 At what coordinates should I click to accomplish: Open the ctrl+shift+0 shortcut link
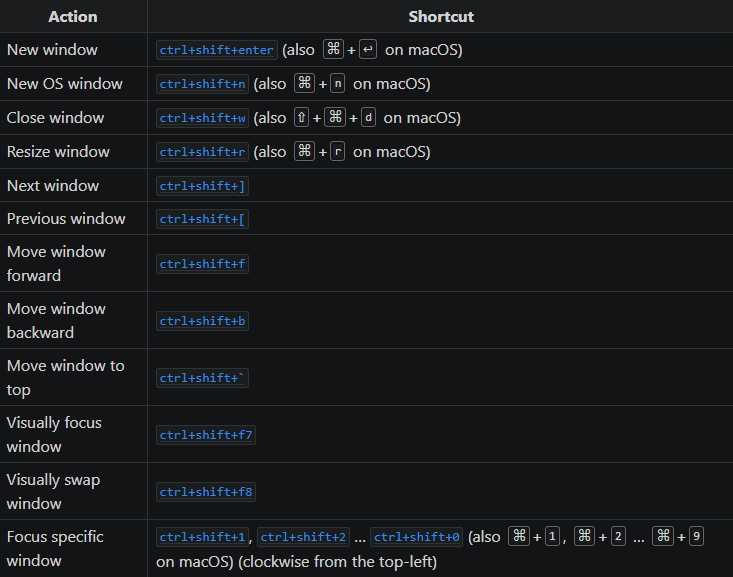pos(416,537)
